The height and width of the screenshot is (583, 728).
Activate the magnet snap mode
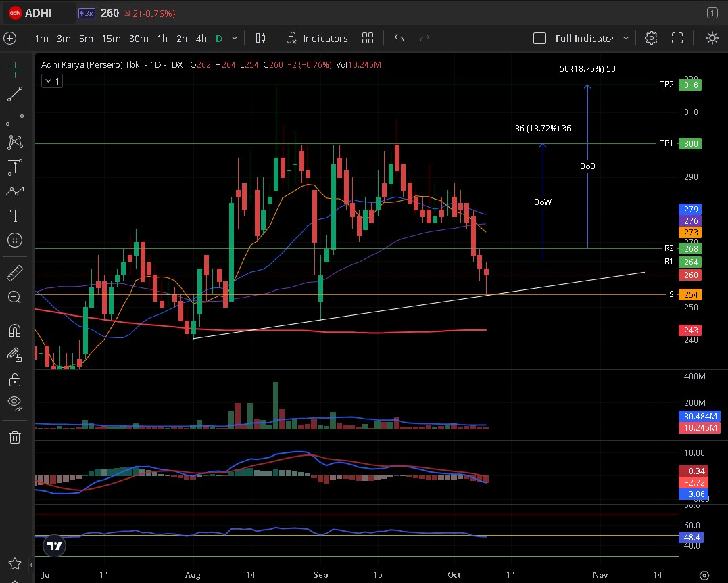tap(14, 331)
